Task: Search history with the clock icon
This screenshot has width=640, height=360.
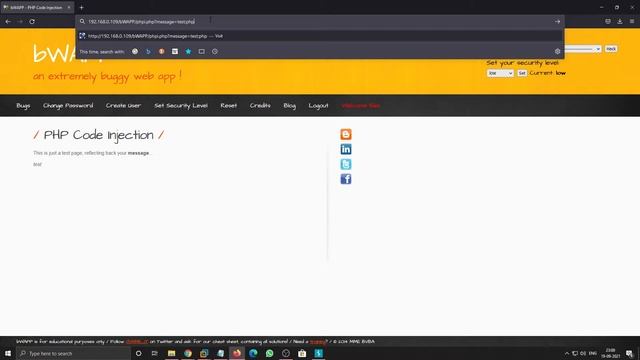Action: (x=215, y=51)
